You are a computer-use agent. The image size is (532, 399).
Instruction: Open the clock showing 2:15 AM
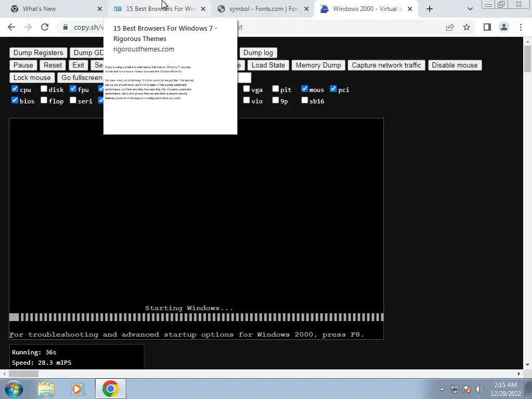point(506,389)
